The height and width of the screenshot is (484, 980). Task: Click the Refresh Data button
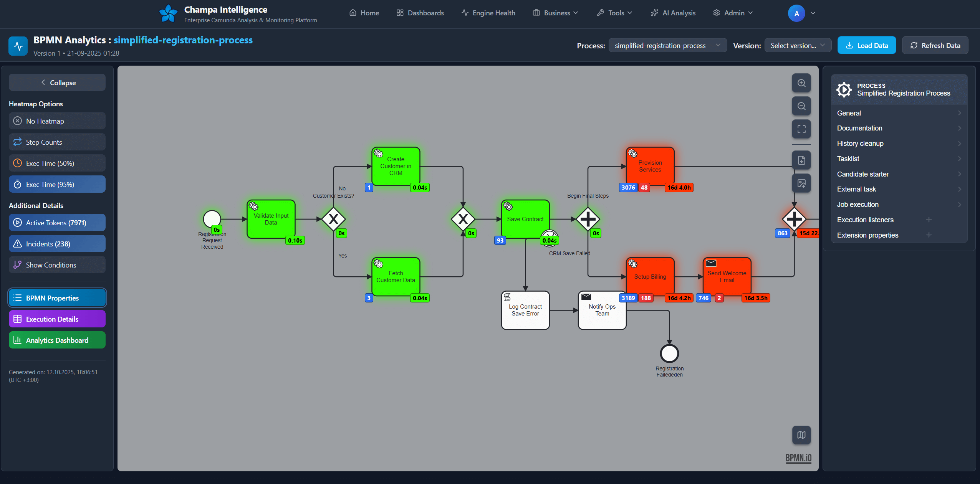tap(935, 45)
